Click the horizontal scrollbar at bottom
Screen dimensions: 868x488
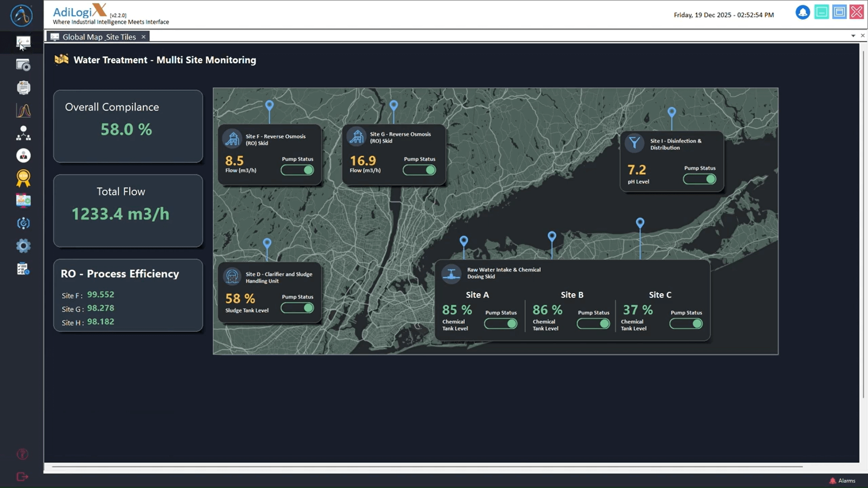pyautogui.click(x=427, y=466)
